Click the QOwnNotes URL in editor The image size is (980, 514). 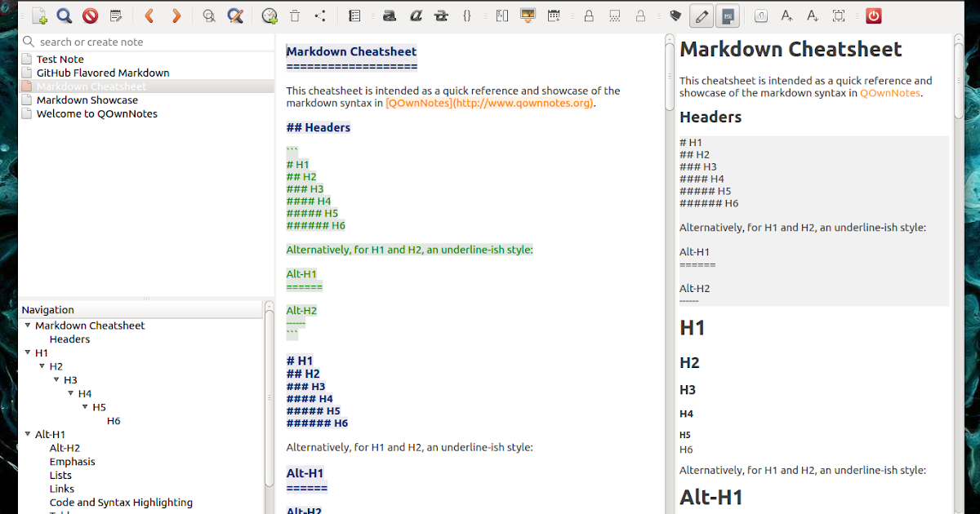point(490,103)
